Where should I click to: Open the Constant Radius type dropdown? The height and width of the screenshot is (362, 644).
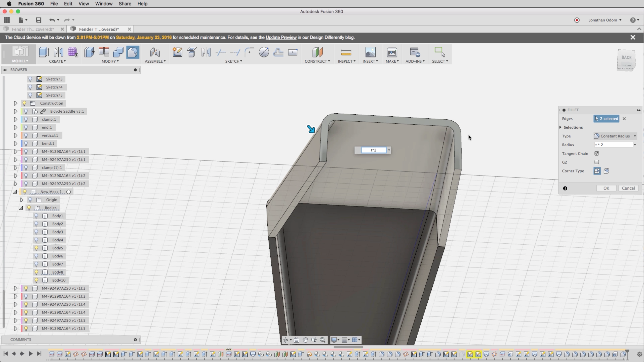tap(615, 136)
